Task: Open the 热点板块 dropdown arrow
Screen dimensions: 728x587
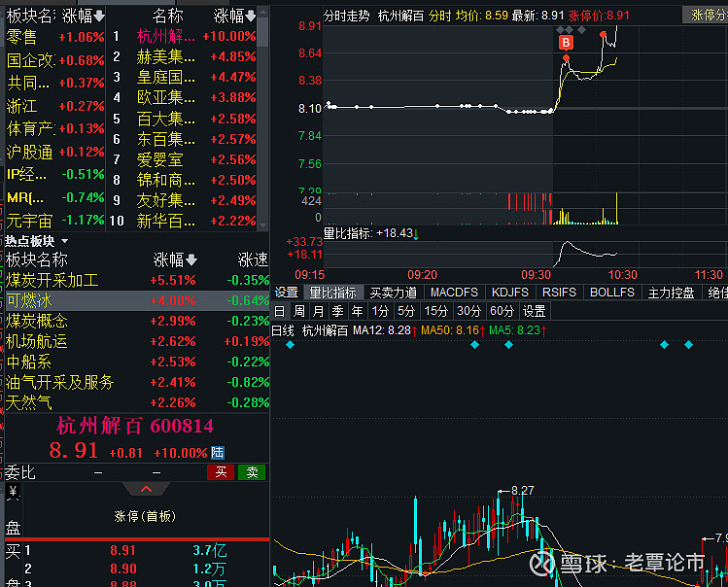Action: click(64, 241)
